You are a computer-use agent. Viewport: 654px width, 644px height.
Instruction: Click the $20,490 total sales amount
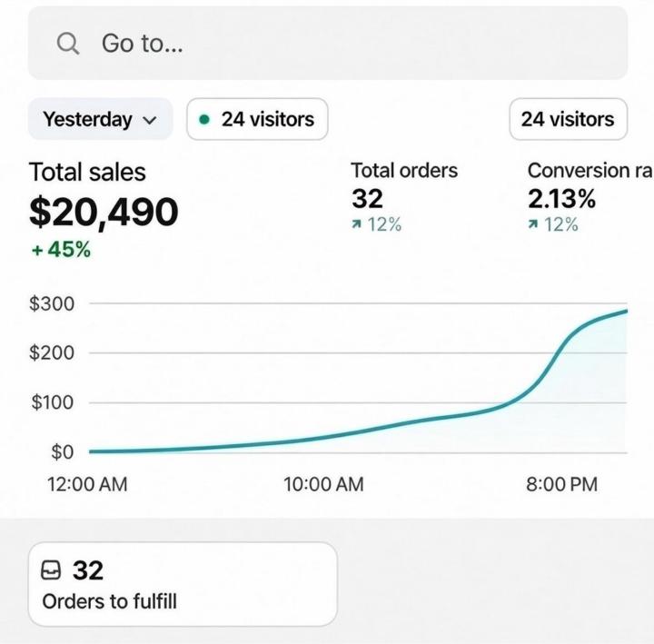point(104,212)
